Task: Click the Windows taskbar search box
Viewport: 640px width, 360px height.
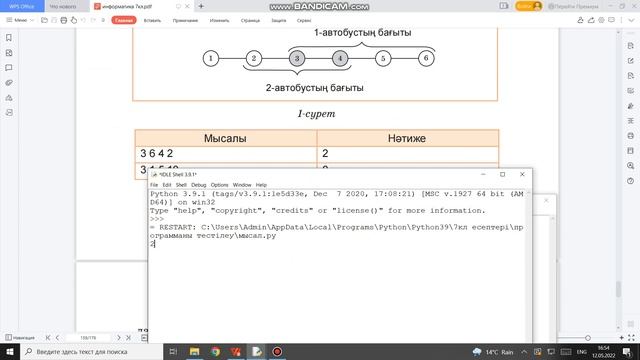Action: [x=91, y=351]
